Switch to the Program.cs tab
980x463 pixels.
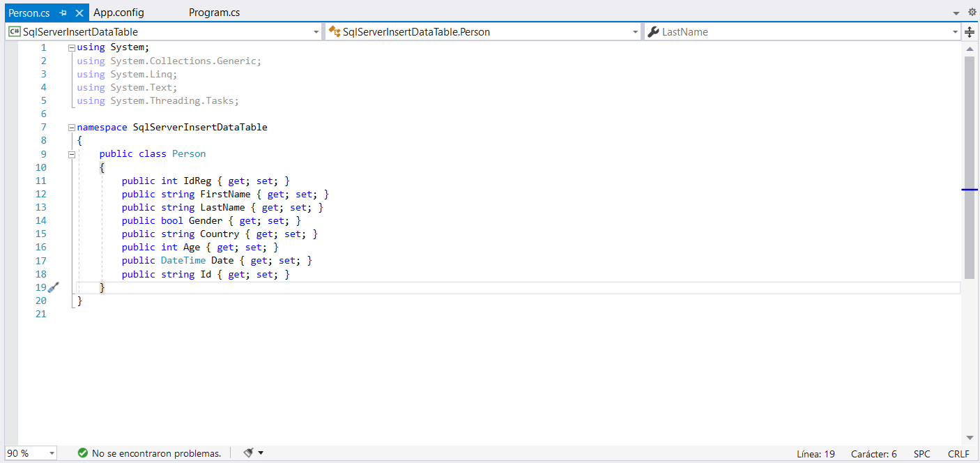pos(214,13)
